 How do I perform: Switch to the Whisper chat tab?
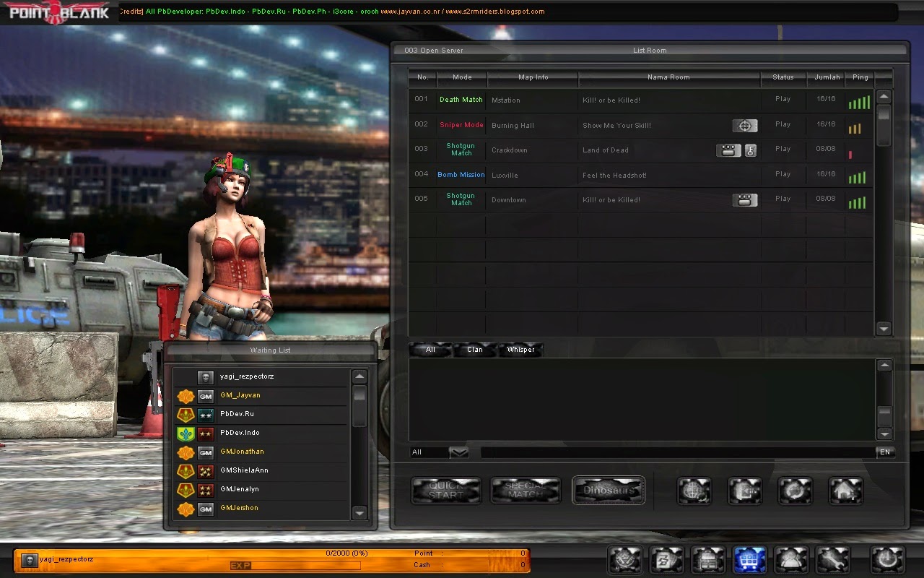pos(520,350)
